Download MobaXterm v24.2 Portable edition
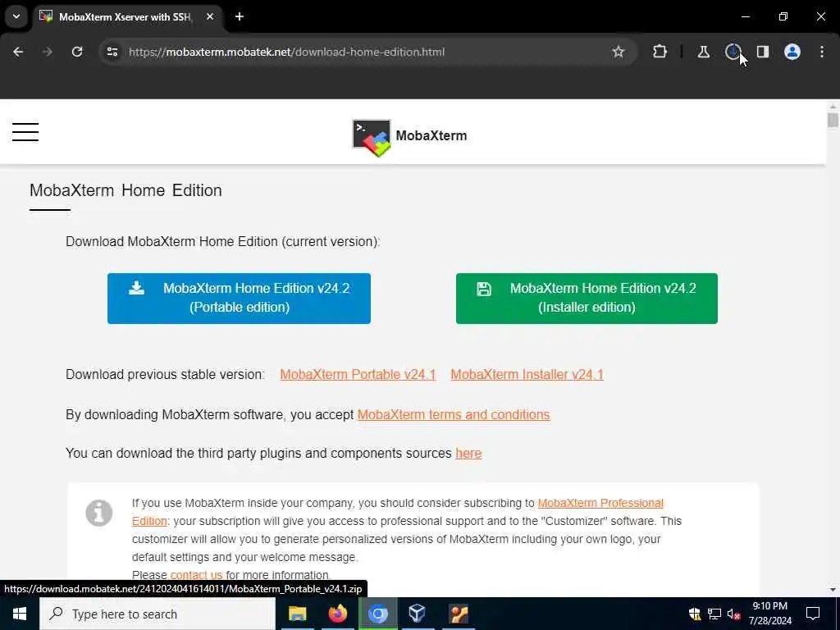Image resolution: width=840 pixels, height=630 pixels. [239, 299]
